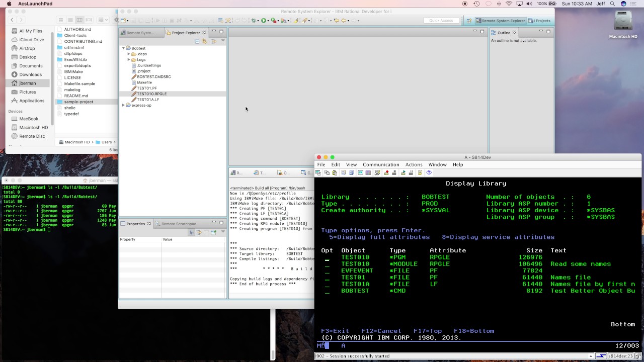This screenshot has height=362, width=644.
Task: Click Finder back navigation arrow
Action: click(x=13, y=20)
